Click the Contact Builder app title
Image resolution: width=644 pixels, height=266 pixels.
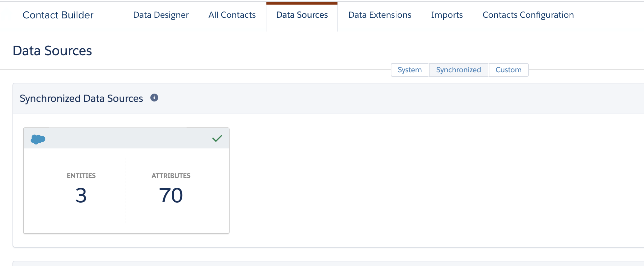click(x=58, y=15)
